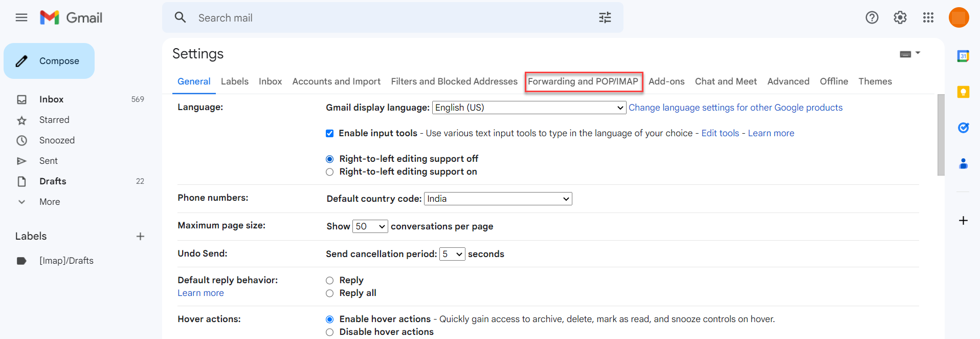Select Right-to-left editing support on
The width and height of the screenshot is (980, 339).
(x=330, y=172)
